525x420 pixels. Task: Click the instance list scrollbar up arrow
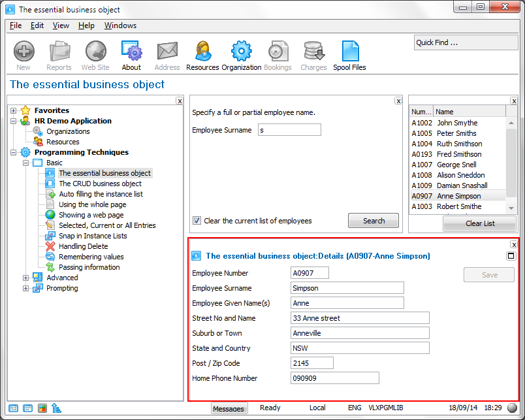[511, 123]
